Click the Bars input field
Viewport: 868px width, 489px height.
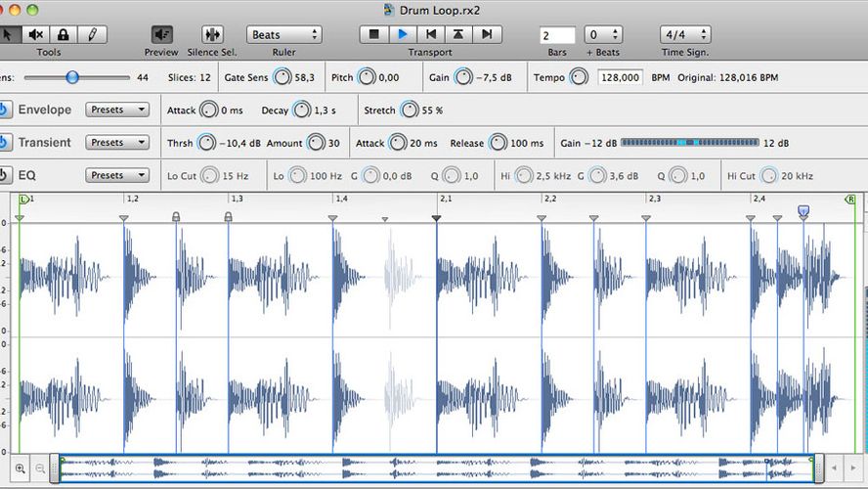click(557, 35)
